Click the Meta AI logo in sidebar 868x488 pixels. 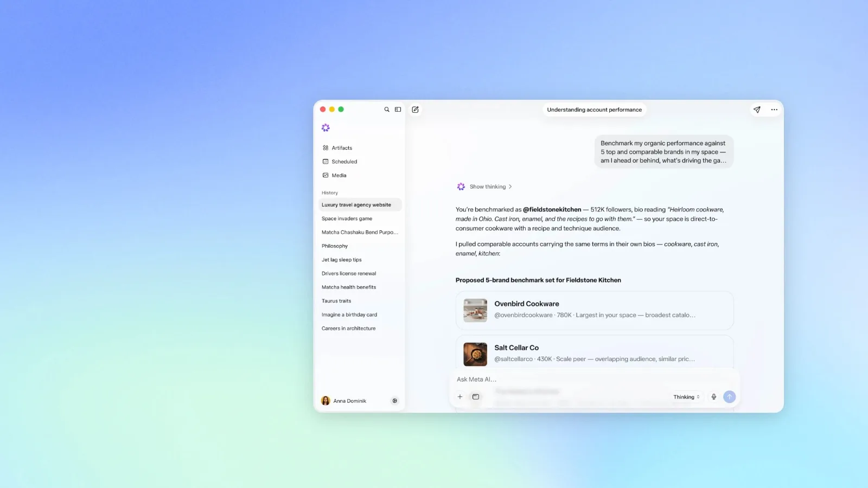(x=325, y=127)
